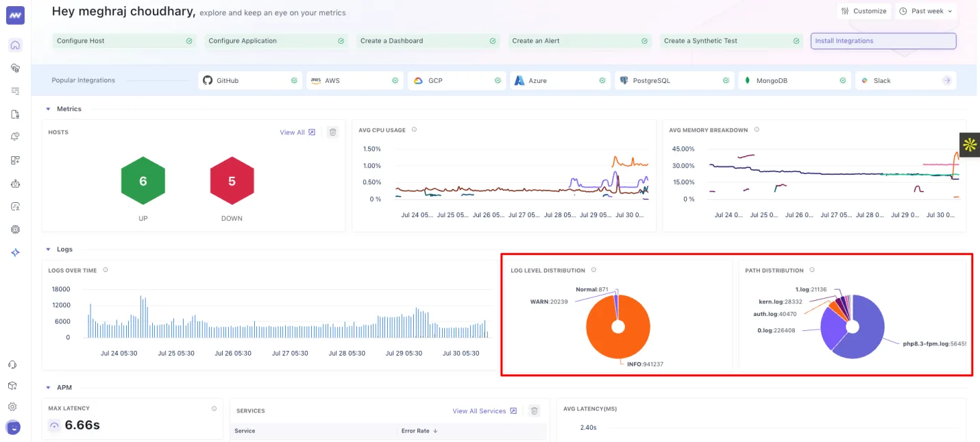The image size is (980, 442).
Task: Open the Installation box icon
Action: 12,386
